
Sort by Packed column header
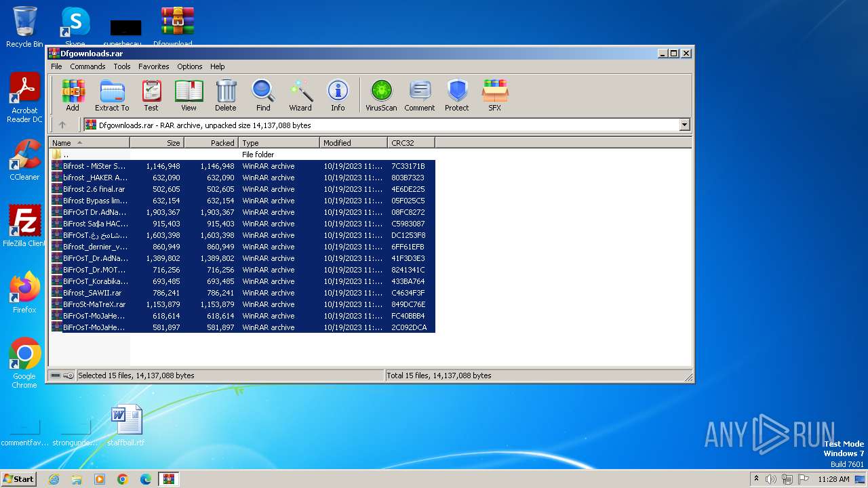[212, 143]
